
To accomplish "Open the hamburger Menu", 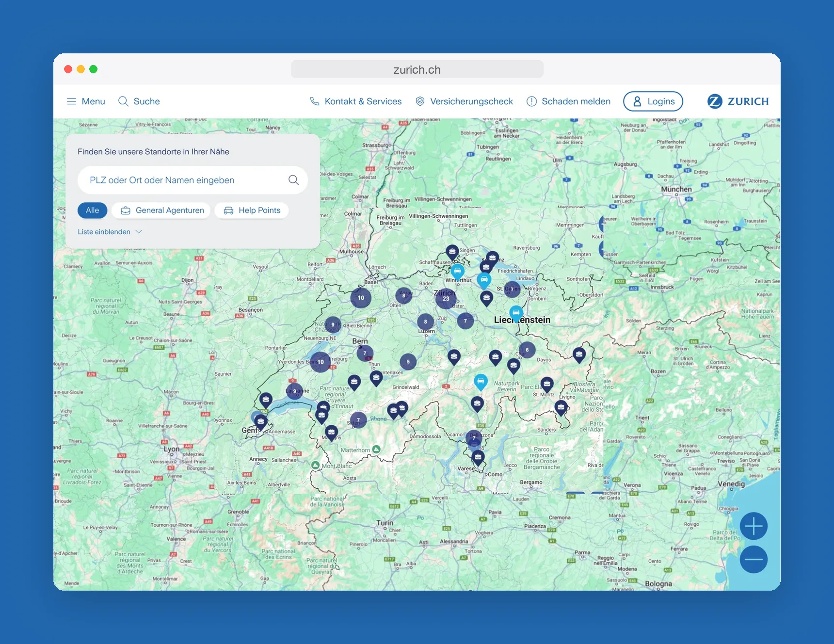I will pyautogui.click(x=86, y=101).
